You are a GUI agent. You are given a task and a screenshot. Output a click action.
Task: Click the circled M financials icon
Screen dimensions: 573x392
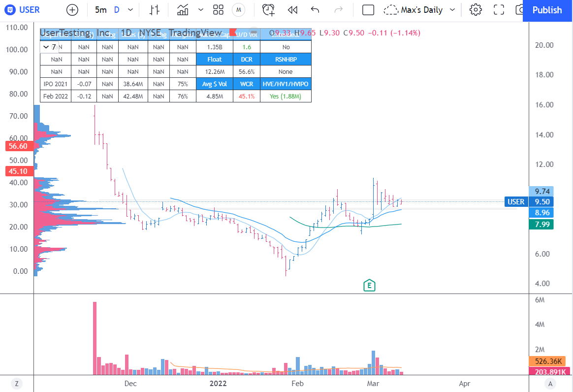coord(239,10)
